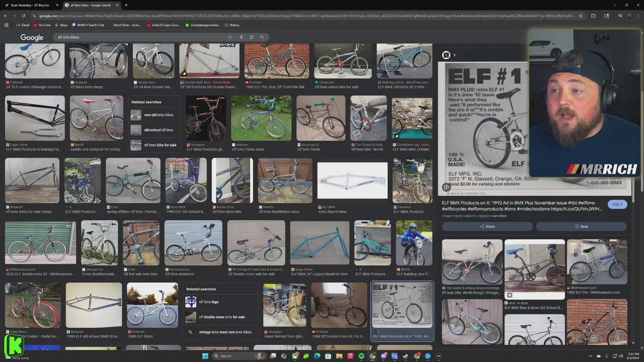Open the 1992 ELF Pro BMXmuseum related image

pyautogui.click(x=597, y=261)
